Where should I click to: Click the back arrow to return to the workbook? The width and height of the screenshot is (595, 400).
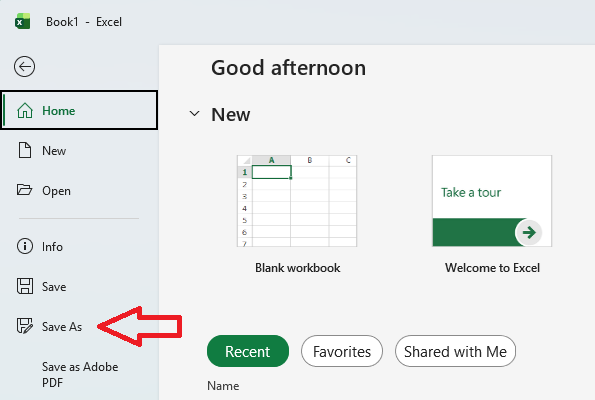click(25, 67)
